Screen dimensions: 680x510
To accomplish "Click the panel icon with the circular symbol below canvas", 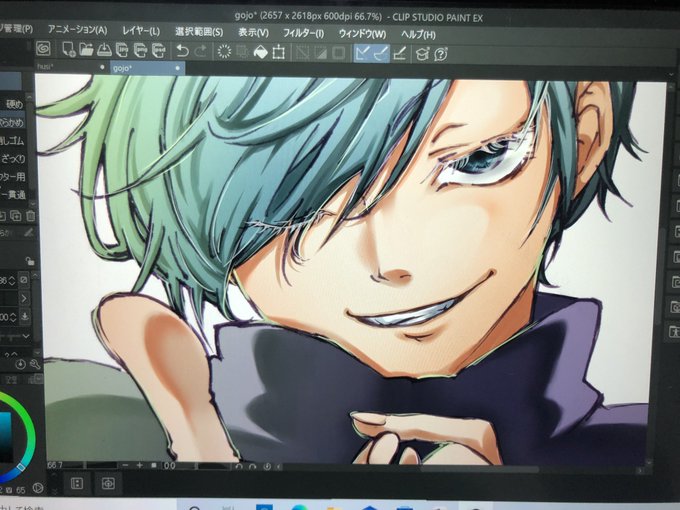I will [108, 483].
